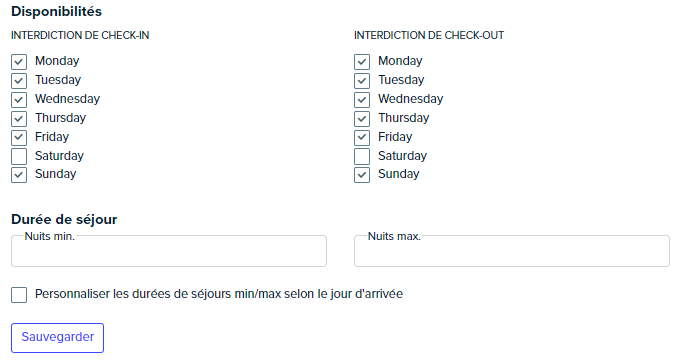Toggle Wednesday check-in restriction checkbox
This screenshot has height=363, width=686.
click(x=19, y=100)
